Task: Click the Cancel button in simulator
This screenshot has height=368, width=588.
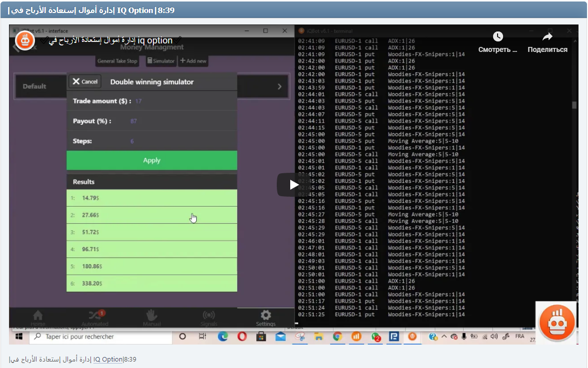Action: pos(84,81)
